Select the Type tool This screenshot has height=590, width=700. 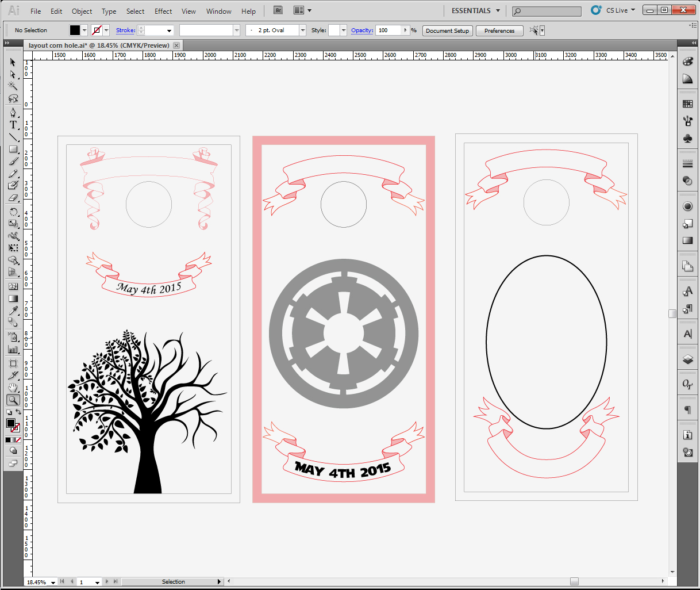(13, 125)
